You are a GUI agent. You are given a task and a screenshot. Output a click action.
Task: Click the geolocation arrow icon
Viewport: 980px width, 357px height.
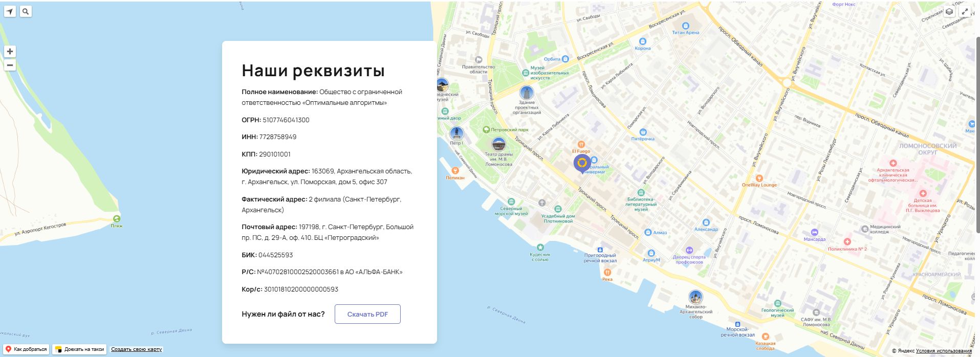10,11
